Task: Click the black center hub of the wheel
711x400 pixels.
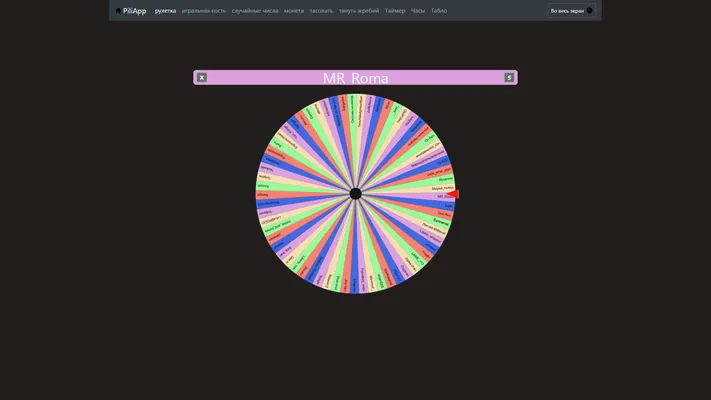Action: pos(356,194)
